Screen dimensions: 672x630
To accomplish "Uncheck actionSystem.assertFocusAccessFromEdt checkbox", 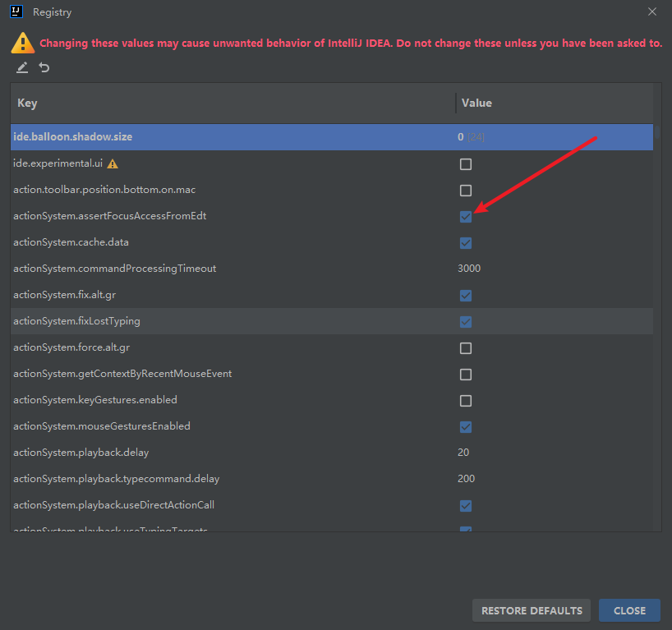I will (466, 217).
